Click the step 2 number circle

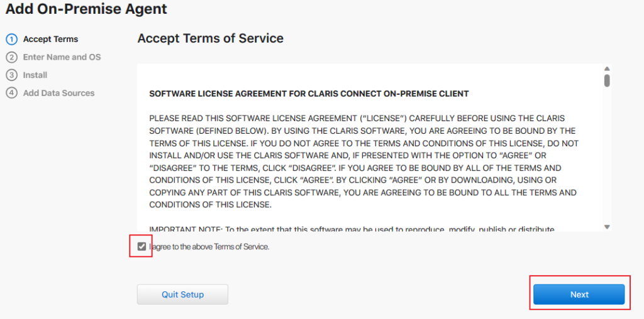click(11, 57)
